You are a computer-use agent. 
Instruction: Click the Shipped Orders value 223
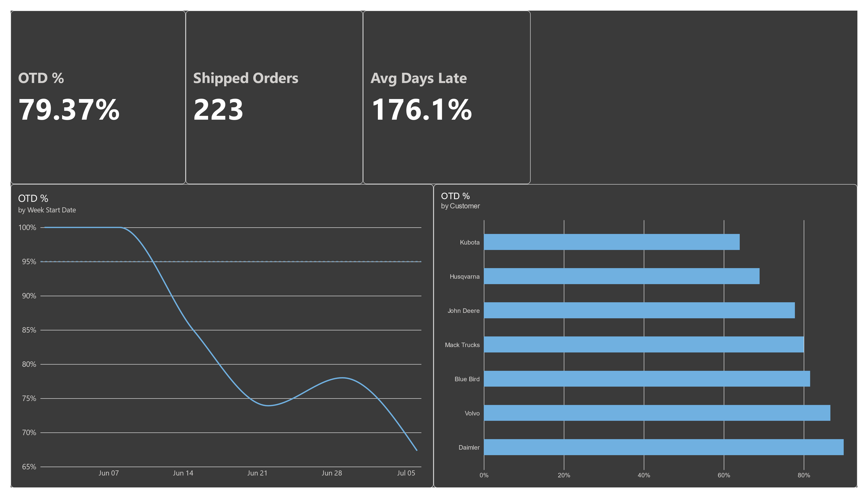[x=218, y=110]
